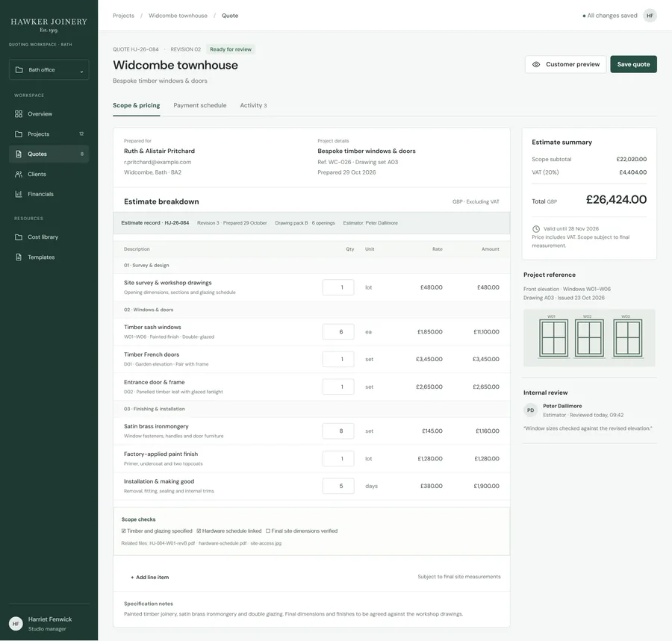Click the HF avatar in top bar

[x=650, y=16]
